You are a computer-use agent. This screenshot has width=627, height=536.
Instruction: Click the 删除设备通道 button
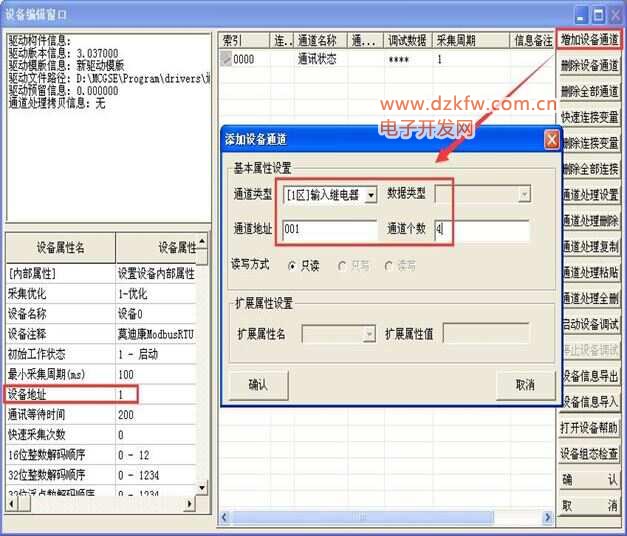pyautogui.click(x=589, y=66)
